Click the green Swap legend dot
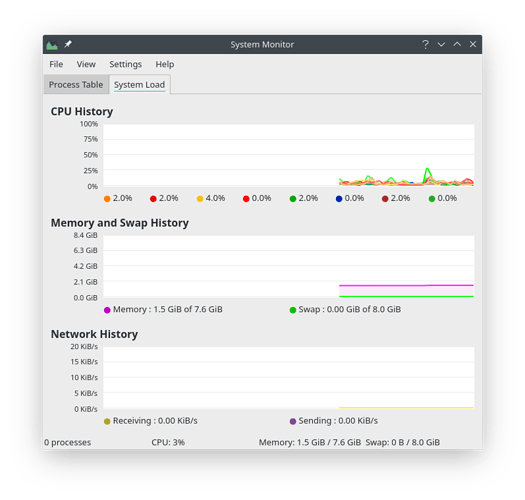The height and width of the screenshot is (500, 525). 293,310
